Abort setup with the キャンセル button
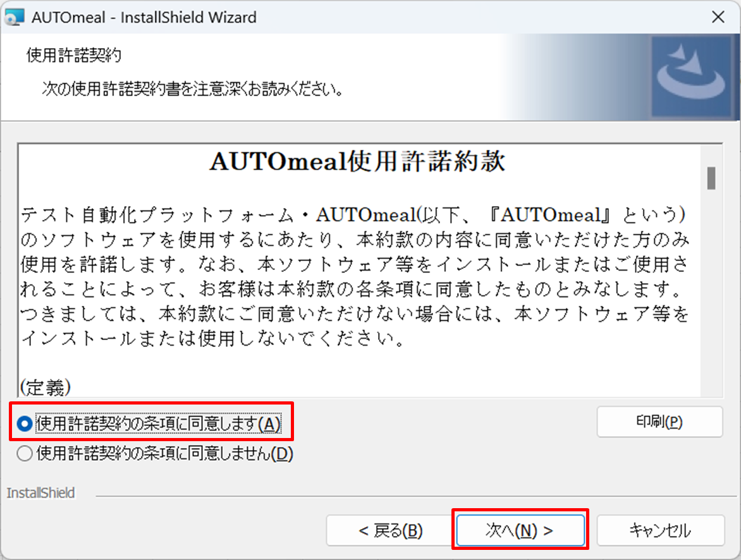The image size is (741, 560). (660, 531)
